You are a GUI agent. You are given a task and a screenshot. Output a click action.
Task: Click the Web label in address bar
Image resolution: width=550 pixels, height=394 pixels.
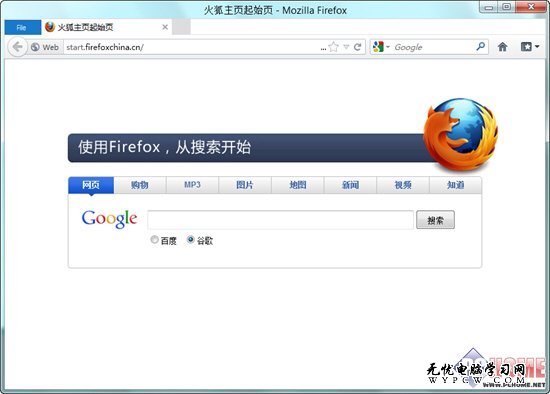[x=51, y=47]
